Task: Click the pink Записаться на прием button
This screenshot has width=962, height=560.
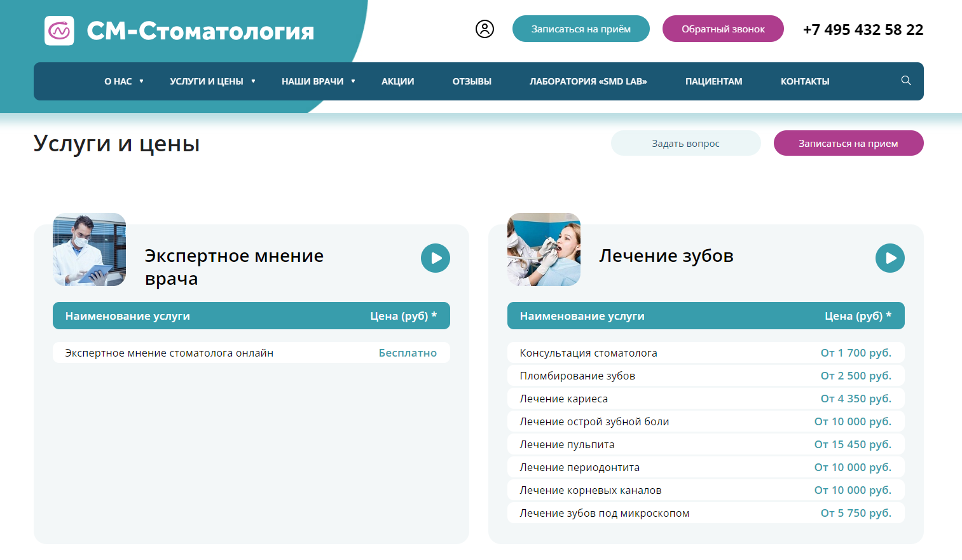Action: (x=848, y=143)
